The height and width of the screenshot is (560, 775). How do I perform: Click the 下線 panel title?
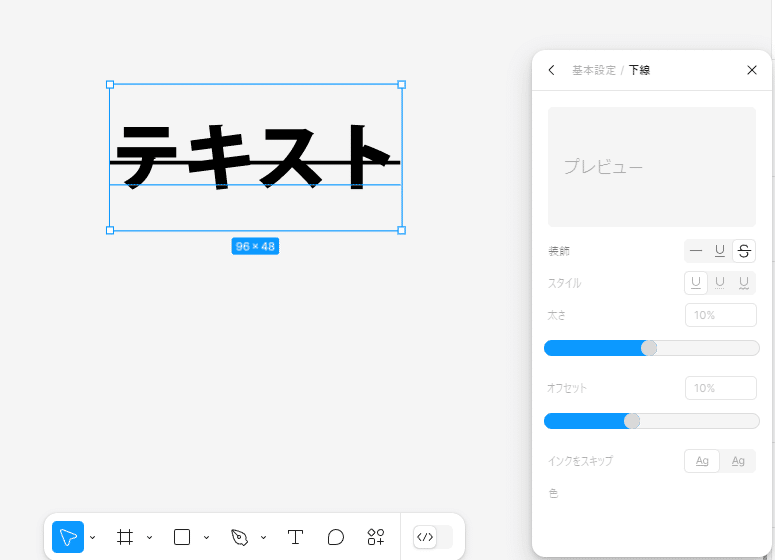tap(639, 70)
